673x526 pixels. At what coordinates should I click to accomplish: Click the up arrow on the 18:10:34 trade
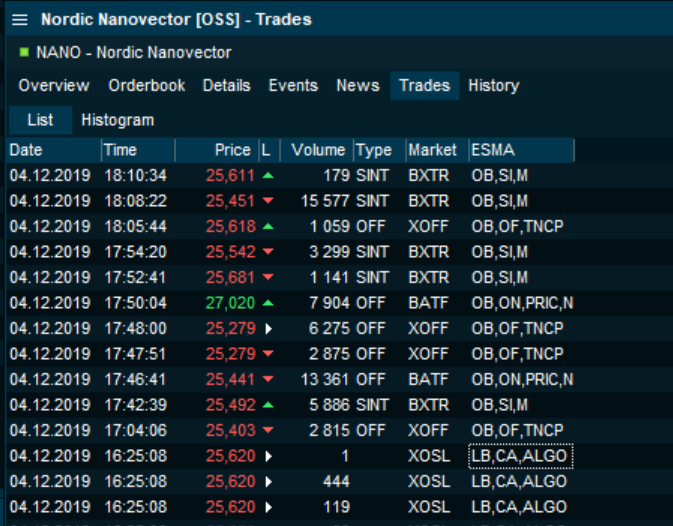(268, 175)
